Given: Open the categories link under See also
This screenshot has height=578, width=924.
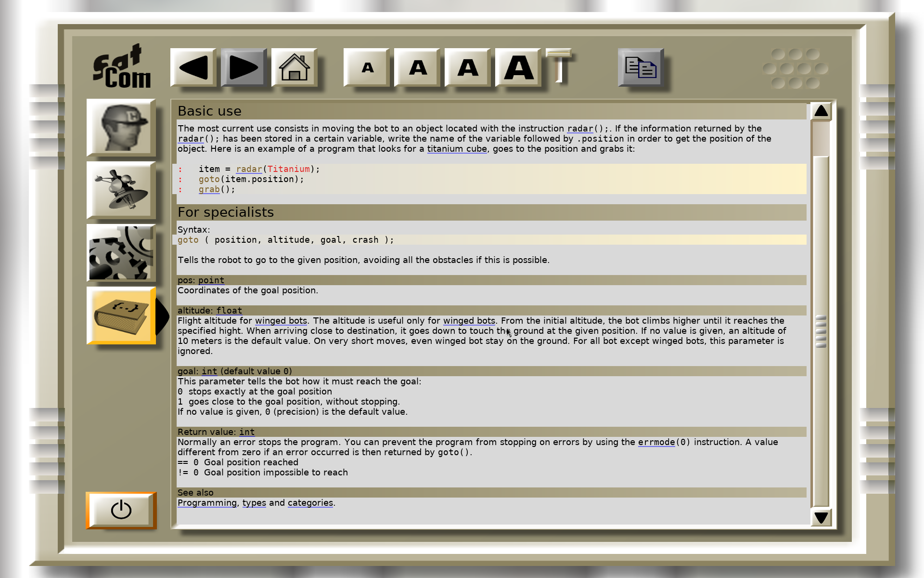Looking at the screenshot, I should pos(310,503).
